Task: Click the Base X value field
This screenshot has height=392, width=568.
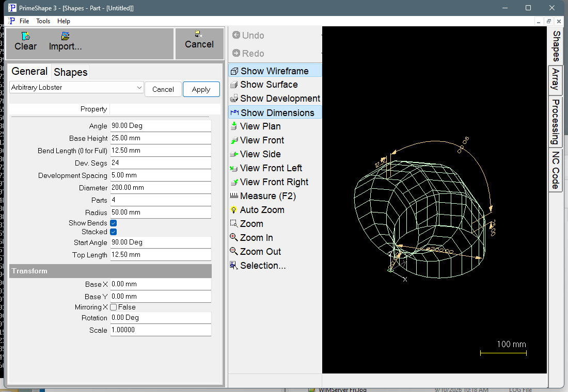Action: [x=161, y=284]
